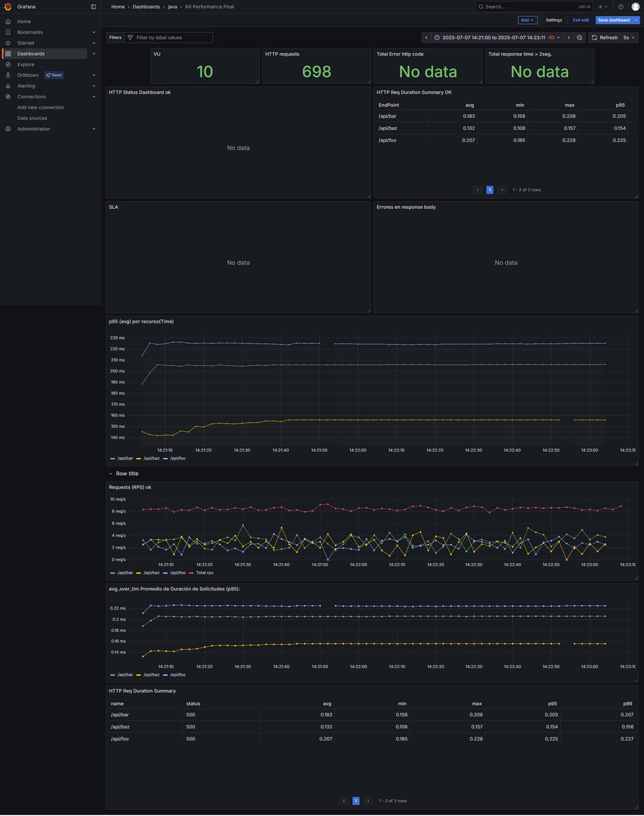Click the zoom out time range icon
This screenshot has height=816, width=644.
(580, 38)
